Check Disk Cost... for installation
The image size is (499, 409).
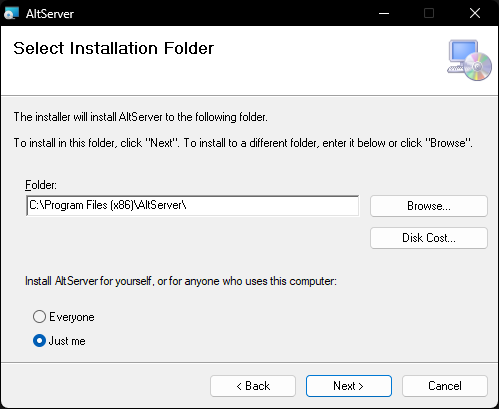click(429, 238)
